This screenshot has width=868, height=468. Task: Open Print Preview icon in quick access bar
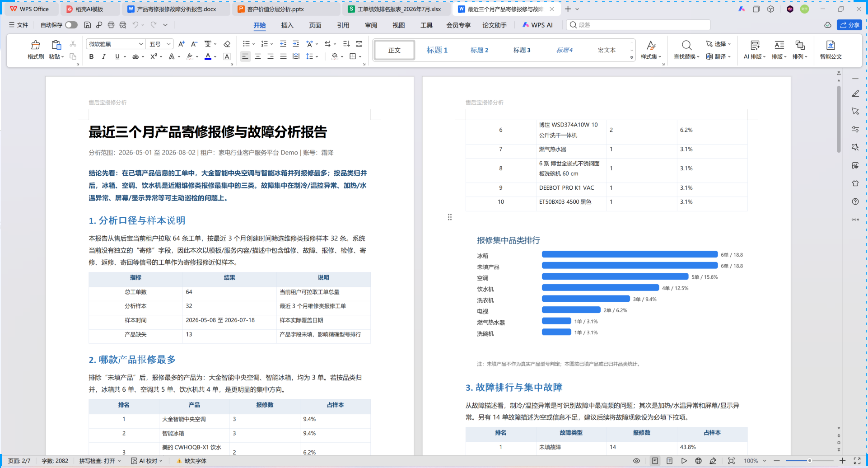point(123,25)
